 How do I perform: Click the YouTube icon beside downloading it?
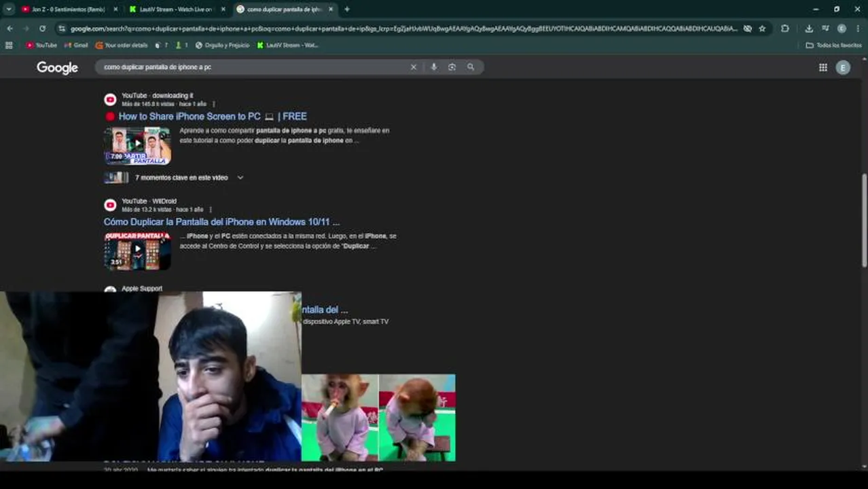tap(110, 100)
